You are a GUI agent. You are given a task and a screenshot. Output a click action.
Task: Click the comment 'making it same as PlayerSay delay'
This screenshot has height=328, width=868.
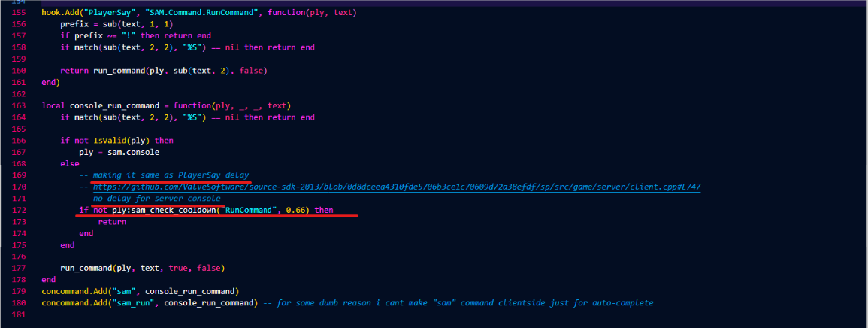(171, 175)
